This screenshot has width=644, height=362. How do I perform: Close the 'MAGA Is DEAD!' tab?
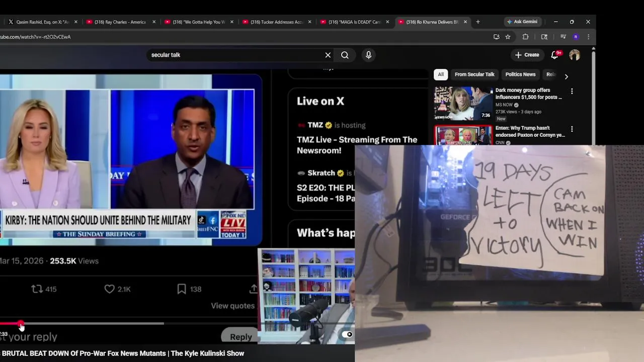point(387,22)
